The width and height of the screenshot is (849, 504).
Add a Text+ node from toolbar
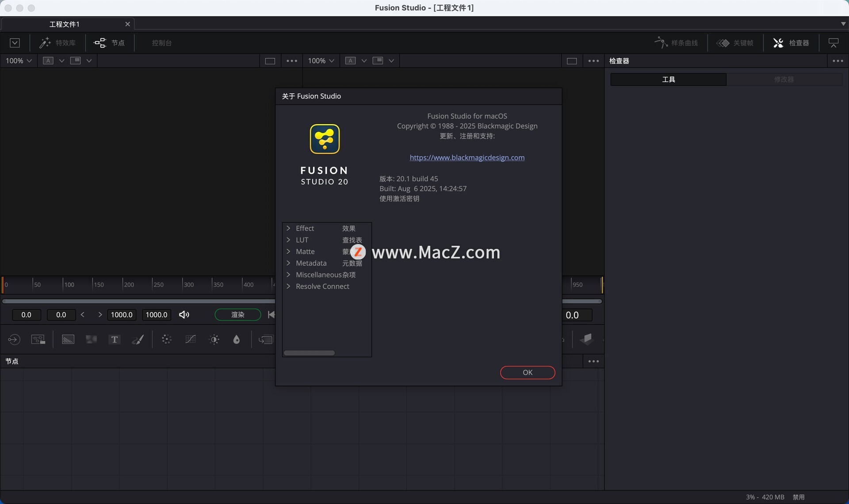(115, 340)
